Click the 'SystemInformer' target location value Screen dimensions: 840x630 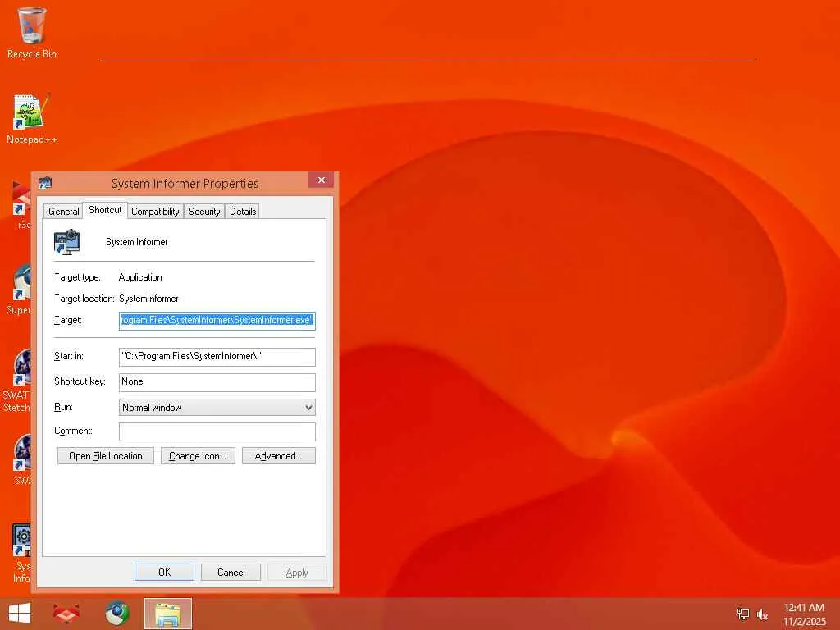148,299
